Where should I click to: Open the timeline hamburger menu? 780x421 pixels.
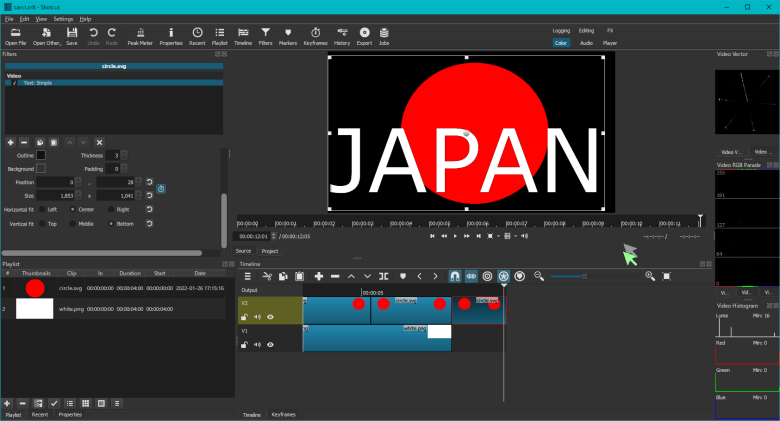[249, 276]
